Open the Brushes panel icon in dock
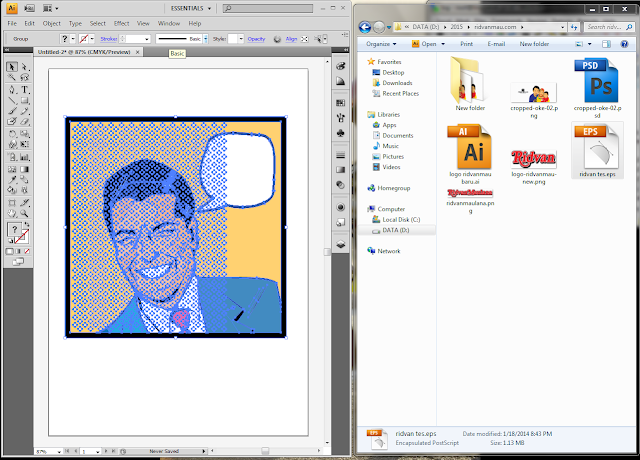The image size is (640, 460). click(340, 118)
